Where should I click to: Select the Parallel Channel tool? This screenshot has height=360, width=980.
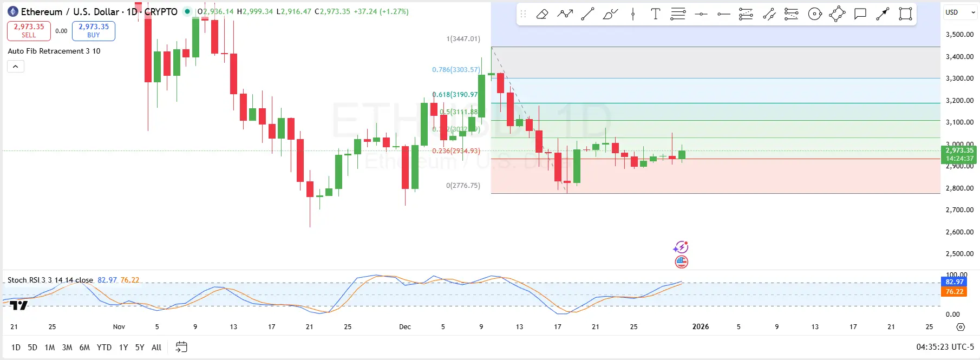click(769, 14)
